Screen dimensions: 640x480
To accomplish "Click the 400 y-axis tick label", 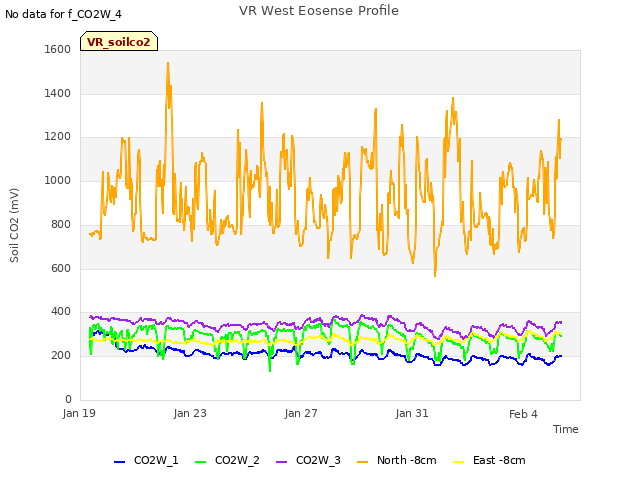I will (61, 312).
